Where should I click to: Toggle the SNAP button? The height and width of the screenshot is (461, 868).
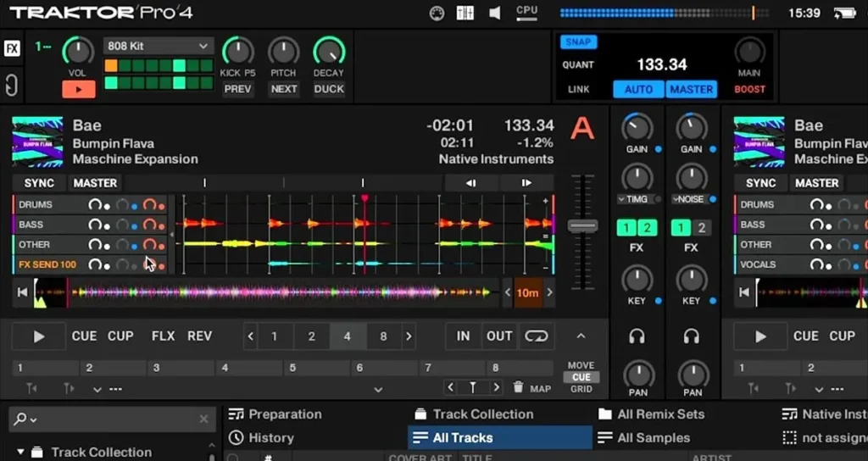(579, 42)
